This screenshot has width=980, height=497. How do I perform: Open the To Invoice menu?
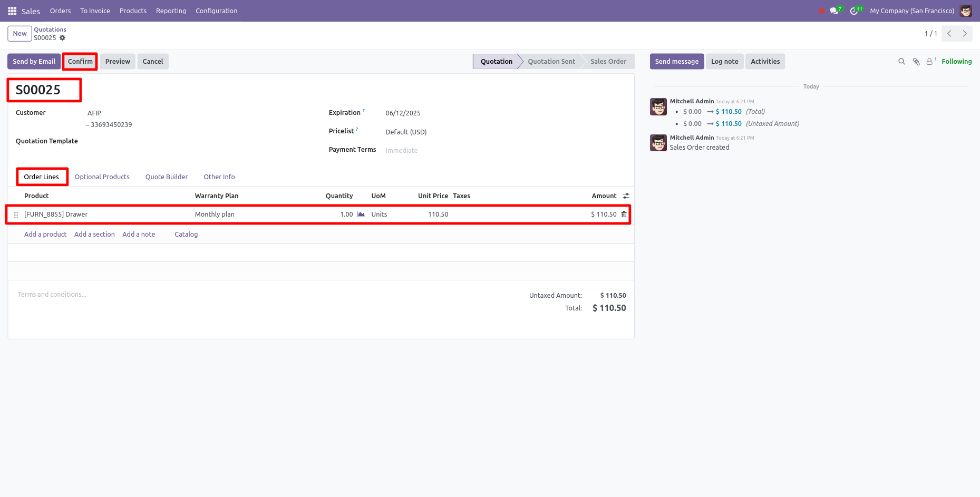95,11
